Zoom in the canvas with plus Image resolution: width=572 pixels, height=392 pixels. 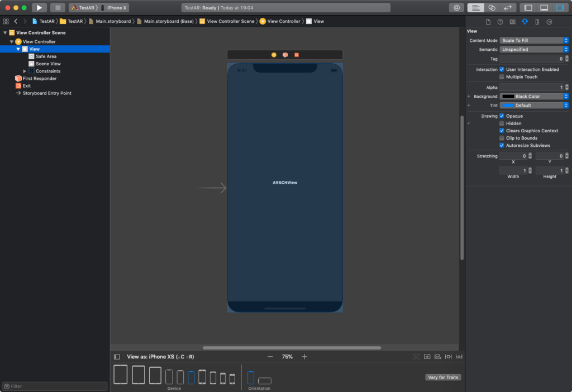pos(304,357)
